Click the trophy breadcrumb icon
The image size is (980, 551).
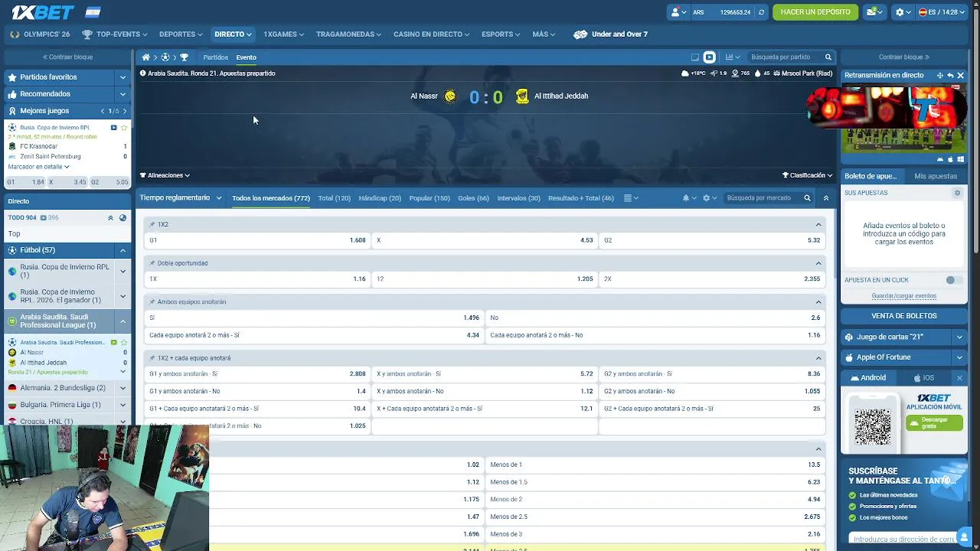[x=184, y=57]
